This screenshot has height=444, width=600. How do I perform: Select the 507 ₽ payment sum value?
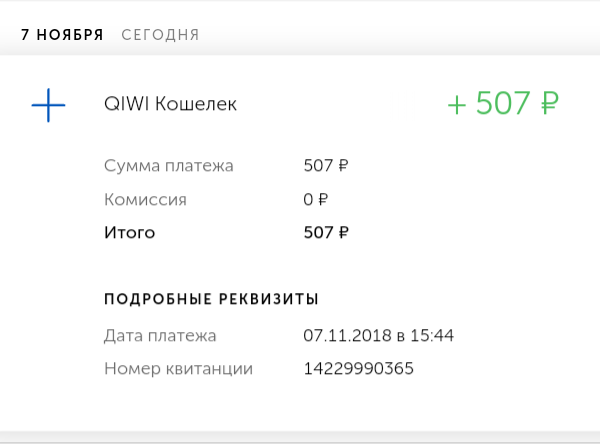[x=325, y=166]
